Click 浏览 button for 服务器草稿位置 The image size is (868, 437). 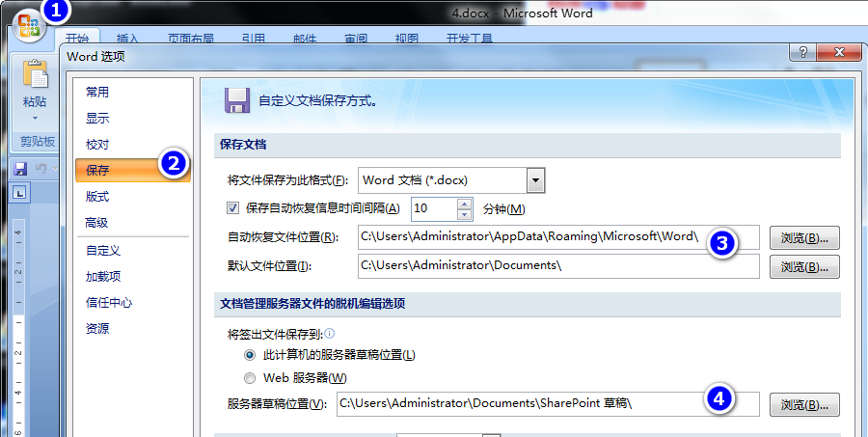[x=804, y=405]
